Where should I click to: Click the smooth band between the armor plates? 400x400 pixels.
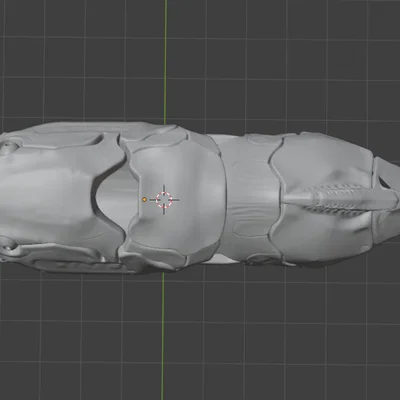(248, 197)
